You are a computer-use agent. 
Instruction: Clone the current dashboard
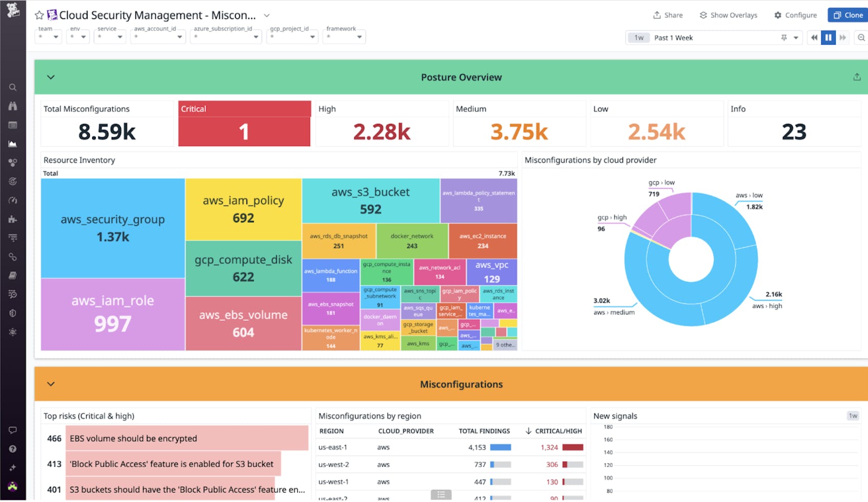[x=847, y=15]
